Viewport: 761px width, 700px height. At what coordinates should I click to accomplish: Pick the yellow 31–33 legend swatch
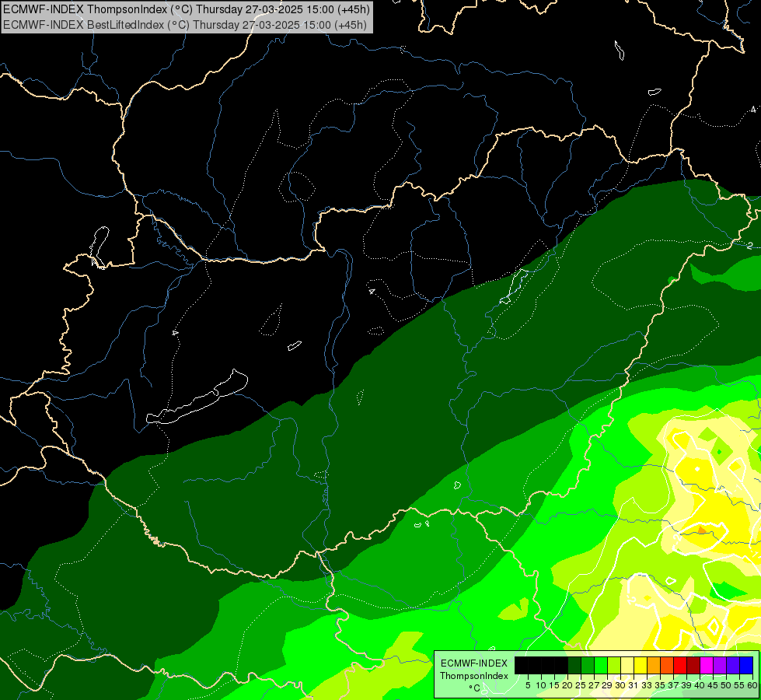(641, 665)
